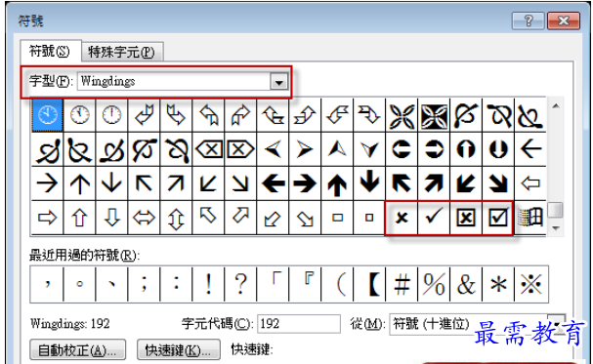Choose the outlined right arrow symbol

point(47,218)
